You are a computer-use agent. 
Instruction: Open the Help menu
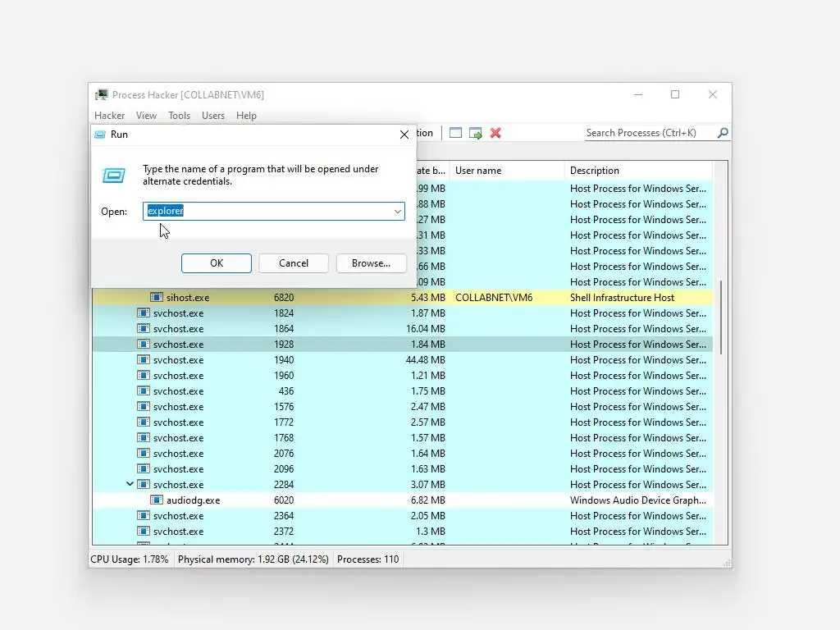246,116
